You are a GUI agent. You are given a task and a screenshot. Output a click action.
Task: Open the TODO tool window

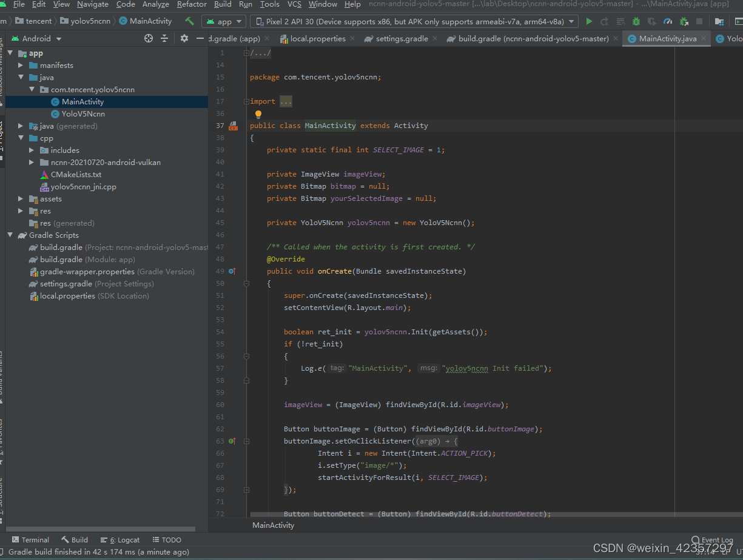point(167,539)
